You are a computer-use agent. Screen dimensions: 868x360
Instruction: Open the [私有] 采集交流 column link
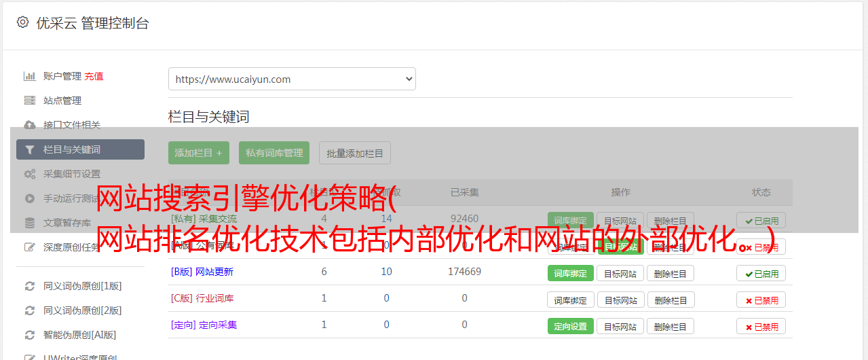point(204,219)
